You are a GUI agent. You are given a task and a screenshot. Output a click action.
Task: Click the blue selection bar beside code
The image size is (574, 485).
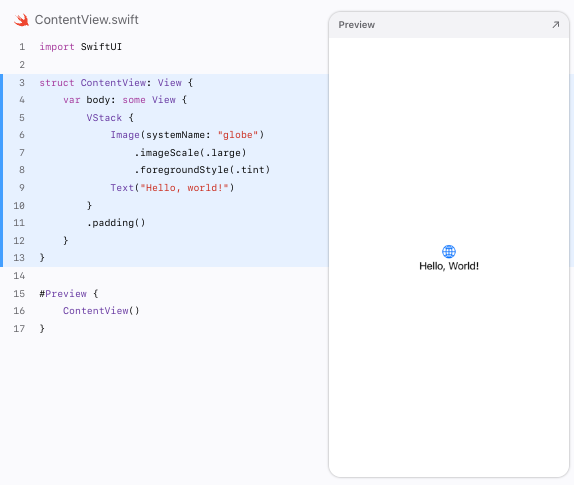[1, 170]
